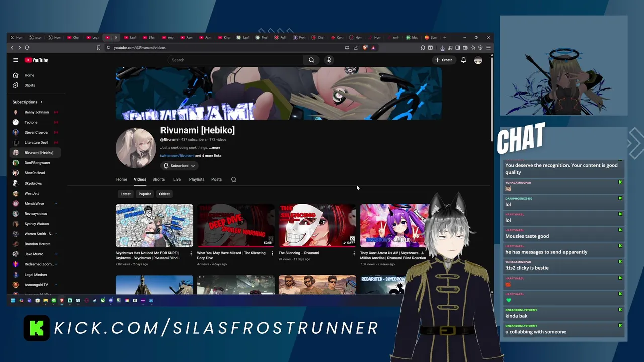Open a new browser tab

(444, 37)
